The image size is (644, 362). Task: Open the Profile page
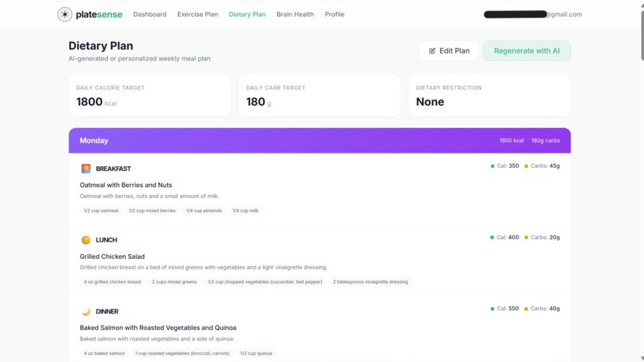[x=335, y=14]
